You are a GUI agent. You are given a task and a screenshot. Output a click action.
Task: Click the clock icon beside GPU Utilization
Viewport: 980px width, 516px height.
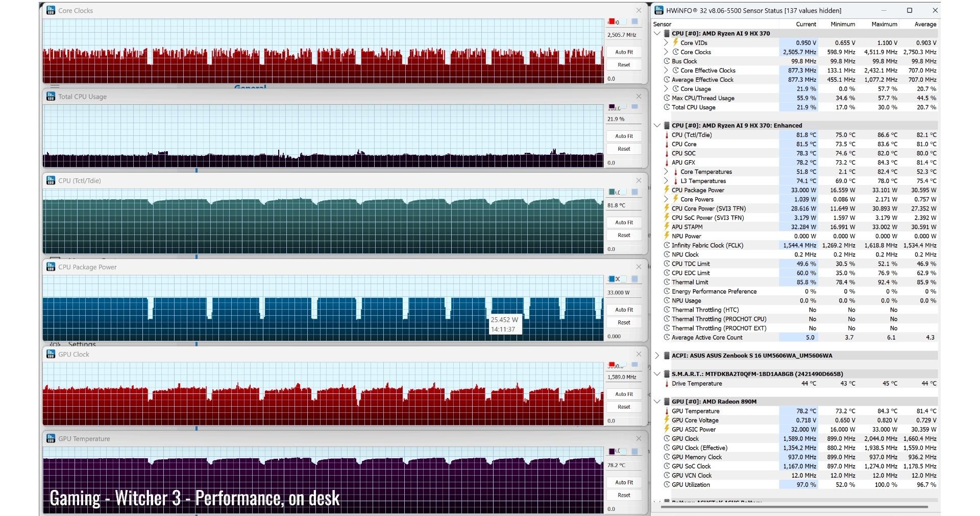click(x=667, y=485)
